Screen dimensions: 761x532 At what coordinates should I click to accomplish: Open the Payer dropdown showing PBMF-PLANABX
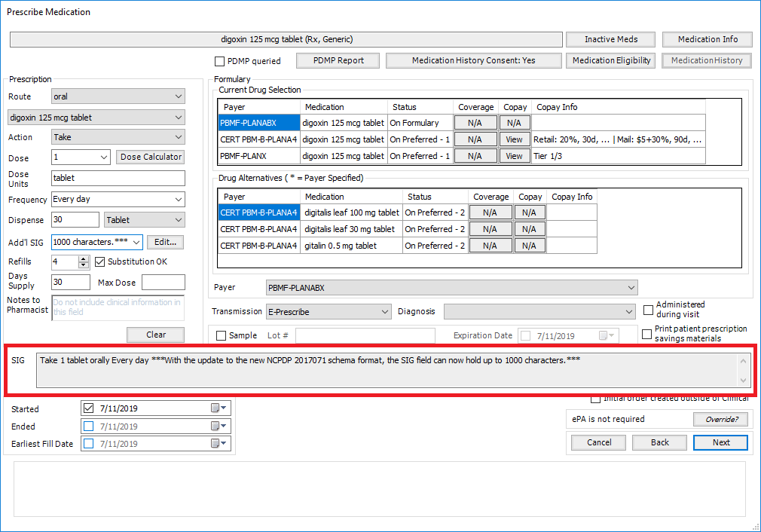coord(451,288)
